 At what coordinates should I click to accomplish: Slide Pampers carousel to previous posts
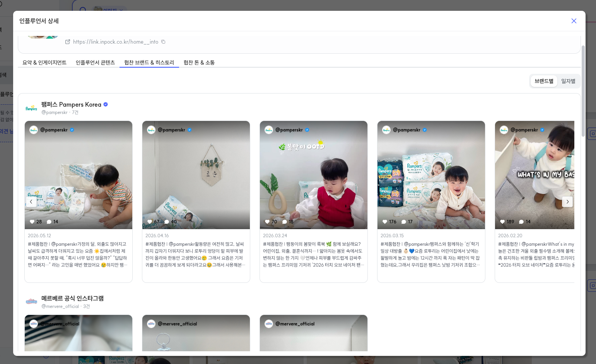tap(31, 202)
